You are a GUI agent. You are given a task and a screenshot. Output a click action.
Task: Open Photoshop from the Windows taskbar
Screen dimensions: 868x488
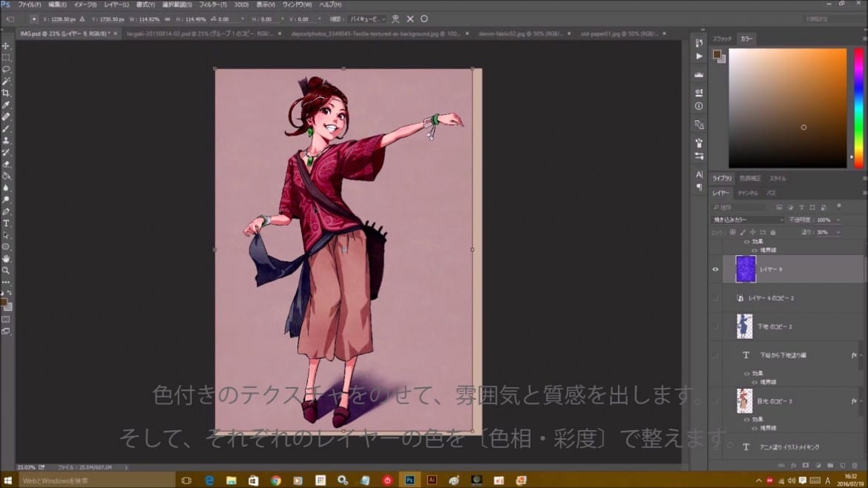410,481
